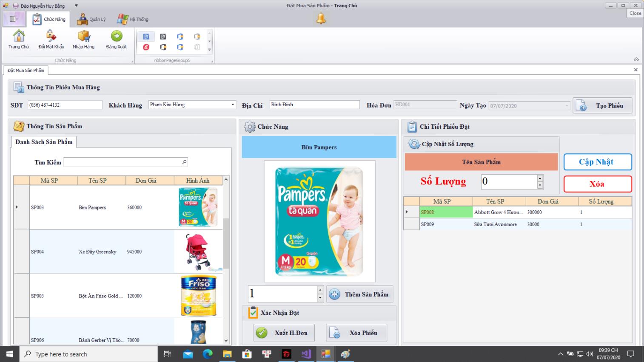Product list scrollbar down arrow

coord(226,340)
